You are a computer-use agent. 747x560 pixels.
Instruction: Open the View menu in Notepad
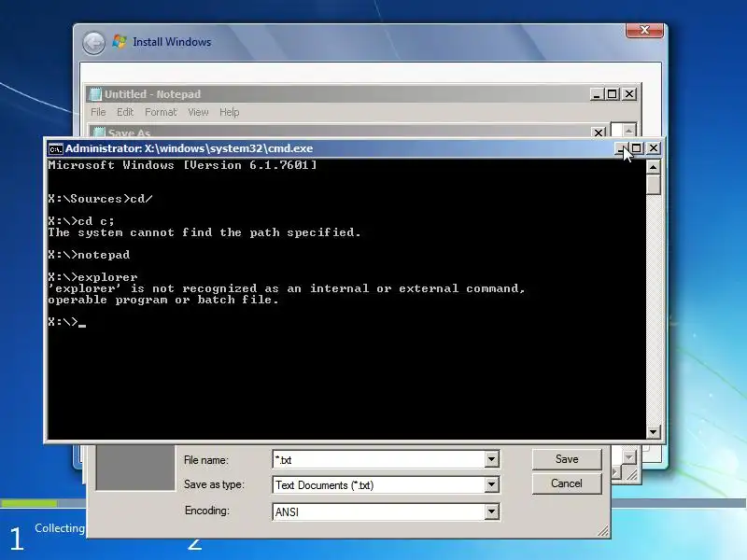point(198,112)
